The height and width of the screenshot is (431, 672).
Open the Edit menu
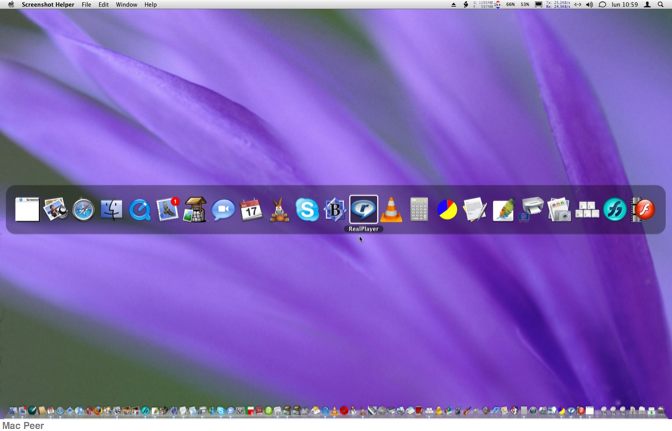[x=103, y=4]
